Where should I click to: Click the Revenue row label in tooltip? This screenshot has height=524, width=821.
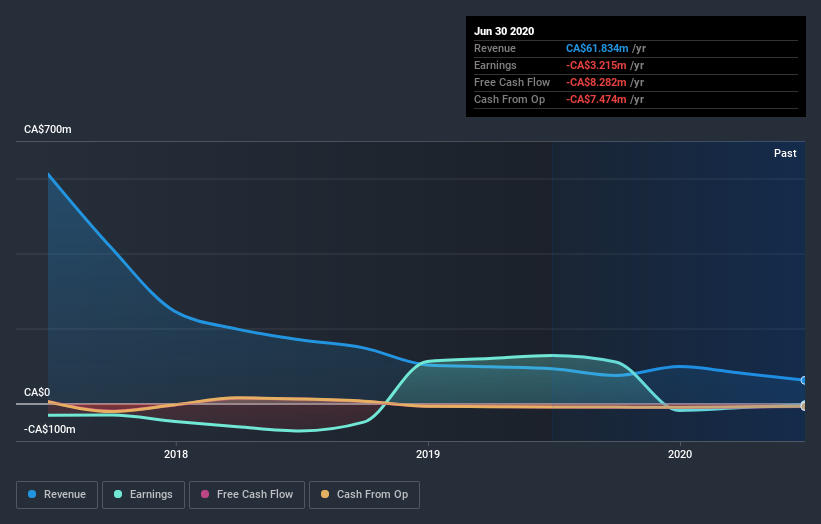(495, 48)
